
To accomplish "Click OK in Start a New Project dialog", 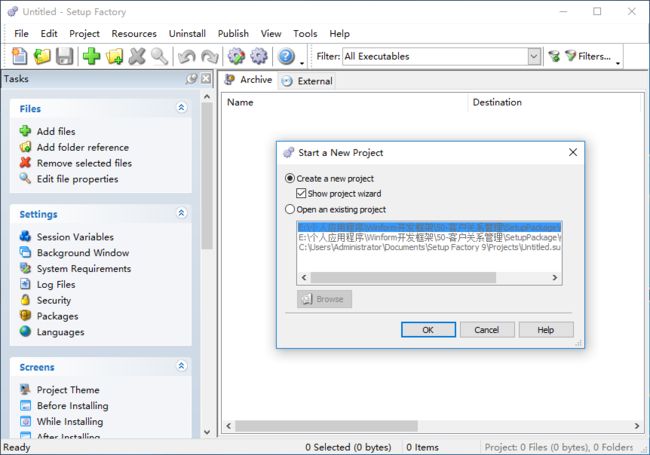I will (428, 330).
